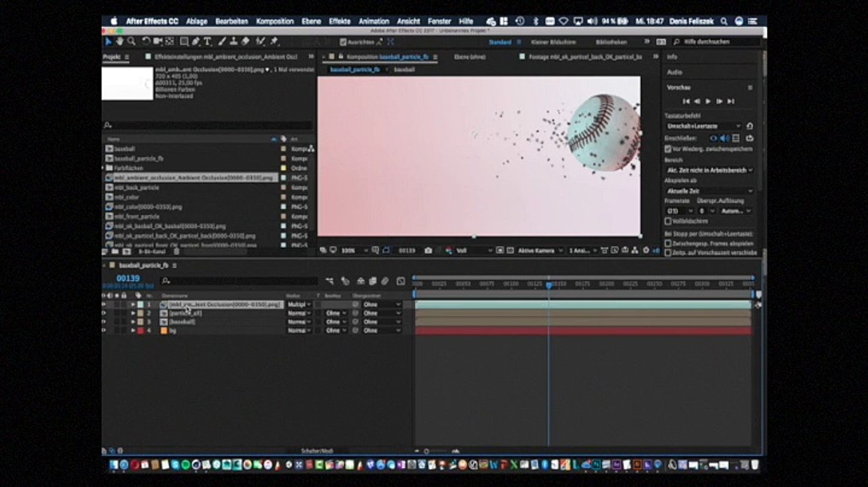The image size is (868, 487).
Task: Open the Bibliotheken workspace
Action: tap(610, 42)
